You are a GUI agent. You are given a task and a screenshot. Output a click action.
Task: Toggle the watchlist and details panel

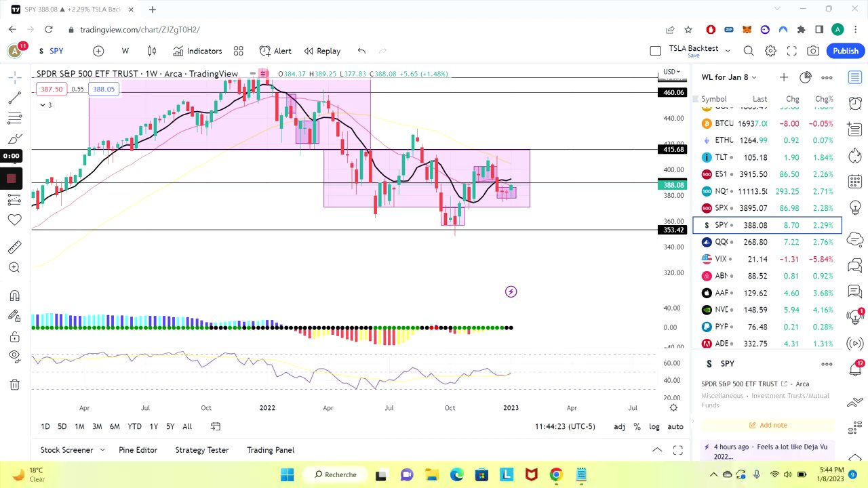pyautogui.click(x=855, y=77)
